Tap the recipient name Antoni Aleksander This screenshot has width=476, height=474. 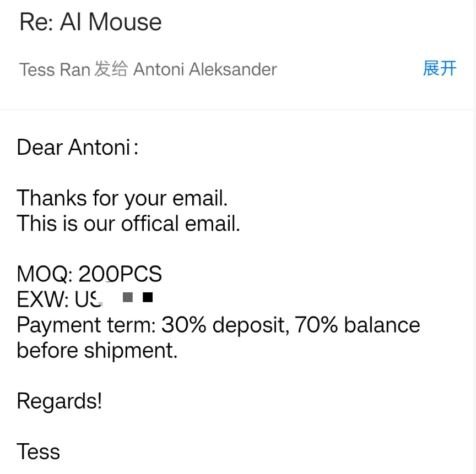coord(205,70)
